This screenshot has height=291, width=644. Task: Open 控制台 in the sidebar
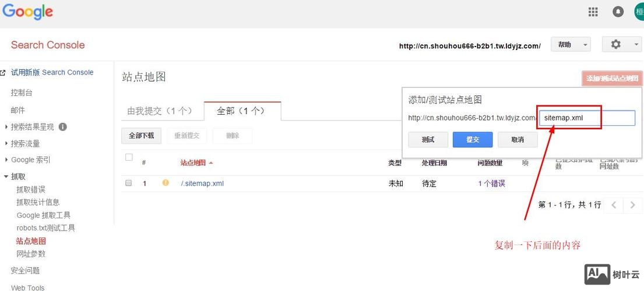22,93
